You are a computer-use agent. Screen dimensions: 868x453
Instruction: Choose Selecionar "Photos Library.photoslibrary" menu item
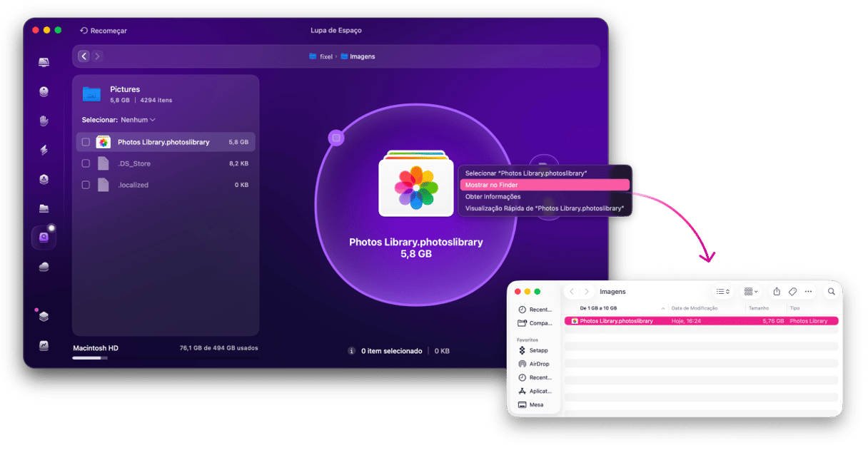point(545,173)
